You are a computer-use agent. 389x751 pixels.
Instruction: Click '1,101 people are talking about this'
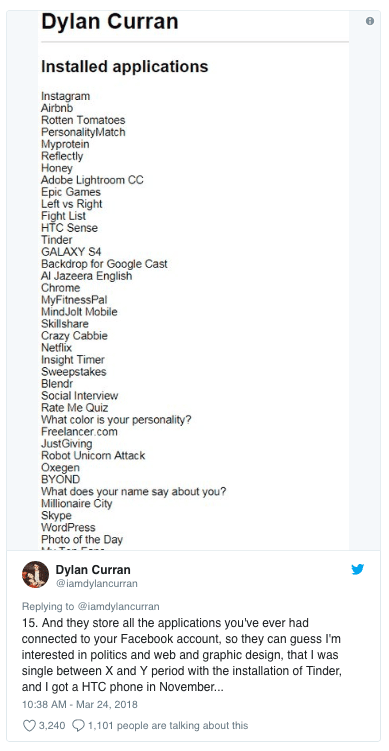tap(168, 726)
